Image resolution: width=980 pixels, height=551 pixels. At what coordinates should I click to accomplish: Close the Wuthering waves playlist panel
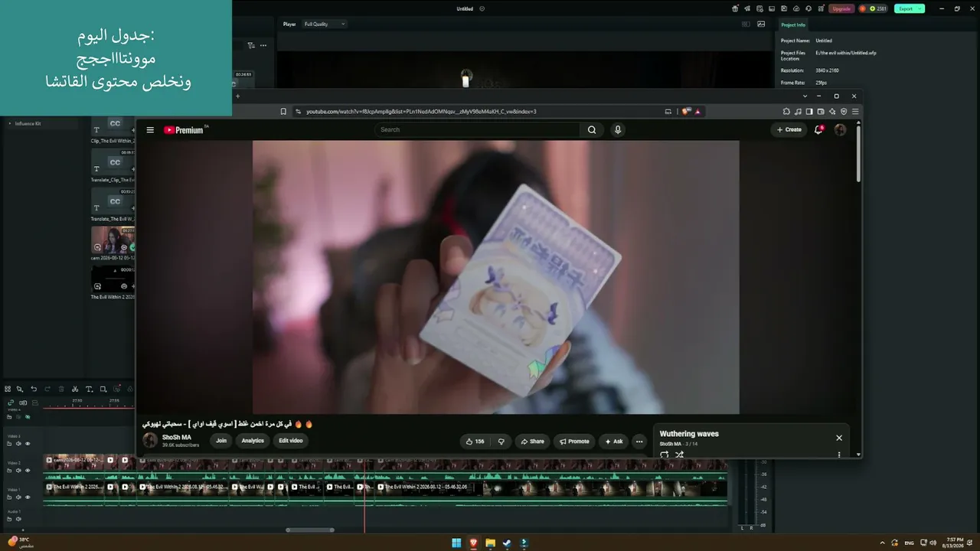click(x=839, y=438)
